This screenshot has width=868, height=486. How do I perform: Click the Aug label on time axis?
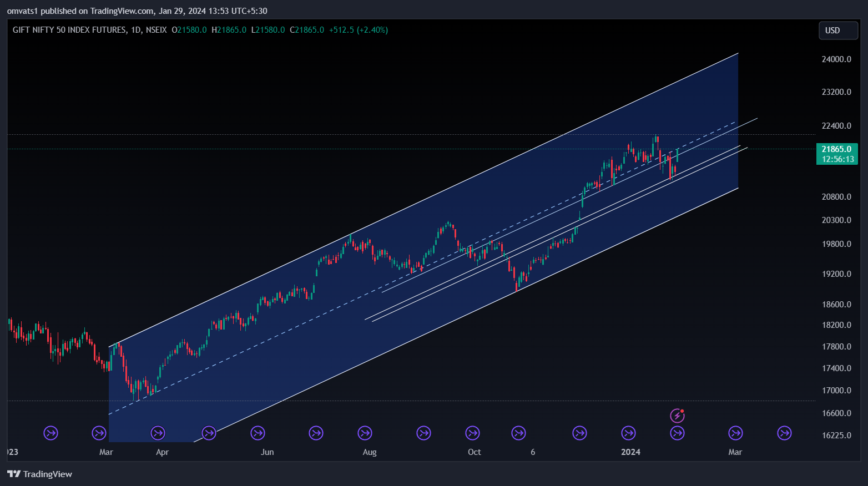370,452
